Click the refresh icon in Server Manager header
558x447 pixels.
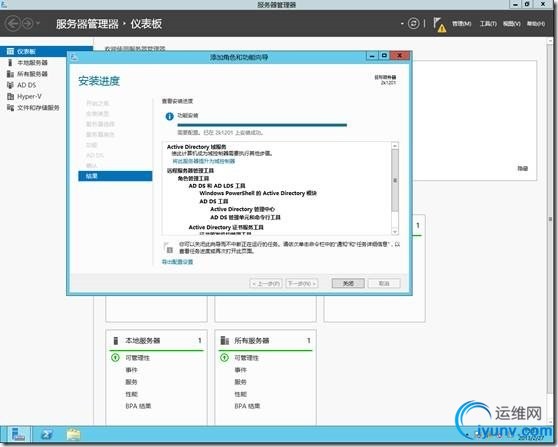click(414, 24)
